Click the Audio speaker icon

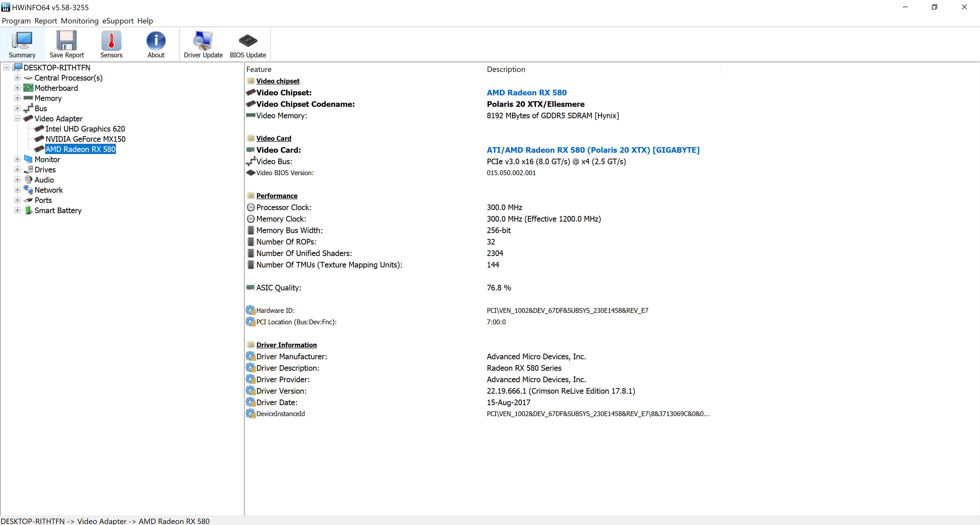28,180
